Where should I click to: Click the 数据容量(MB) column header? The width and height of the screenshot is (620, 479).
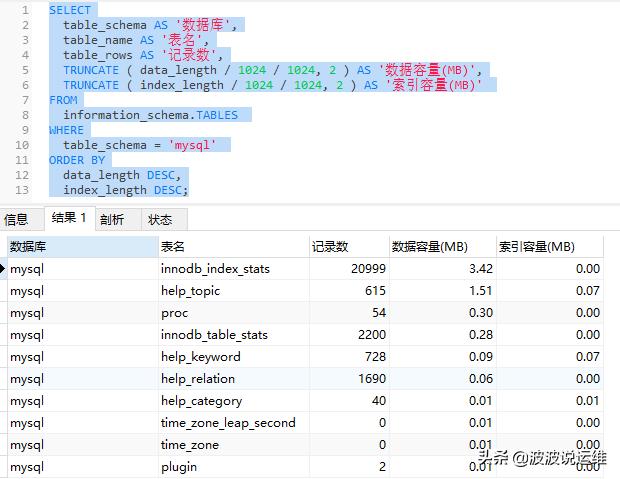click(443, 247)
